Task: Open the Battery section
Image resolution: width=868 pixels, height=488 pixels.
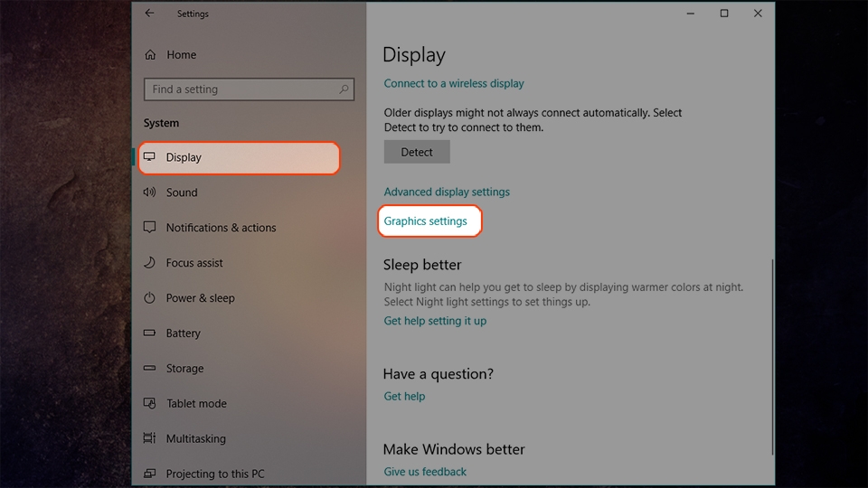Action: click(x=184, y=333)
